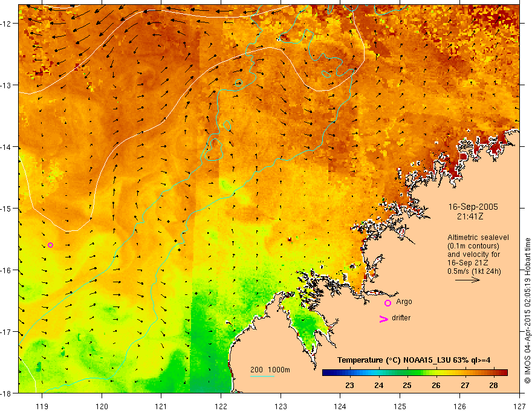Click the 119 longitude axis label
Viewport: 532px width, 411px height.
42,407
